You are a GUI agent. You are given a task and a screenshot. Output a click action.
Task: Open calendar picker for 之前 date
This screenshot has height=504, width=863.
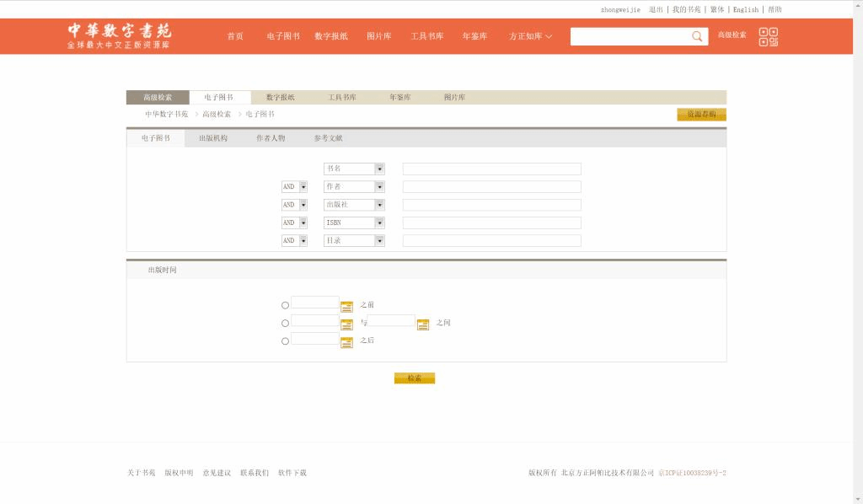coord(346,307)
